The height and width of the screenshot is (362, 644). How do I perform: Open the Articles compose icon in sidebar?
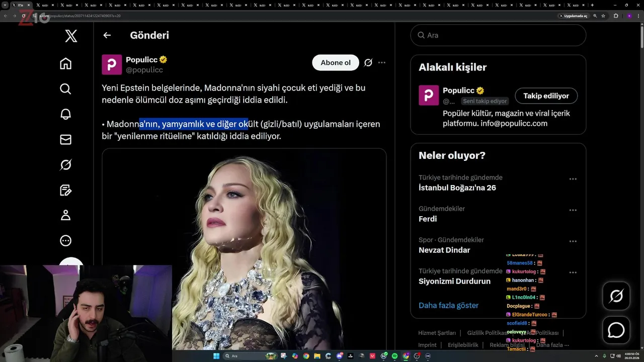65,190
